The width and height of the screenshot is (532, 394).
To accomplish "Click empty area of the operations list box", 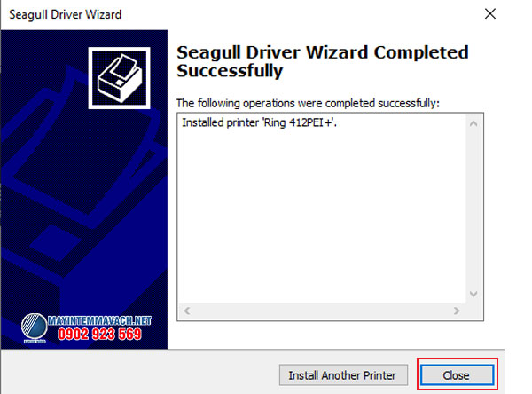I will click(x=323, y=217).
